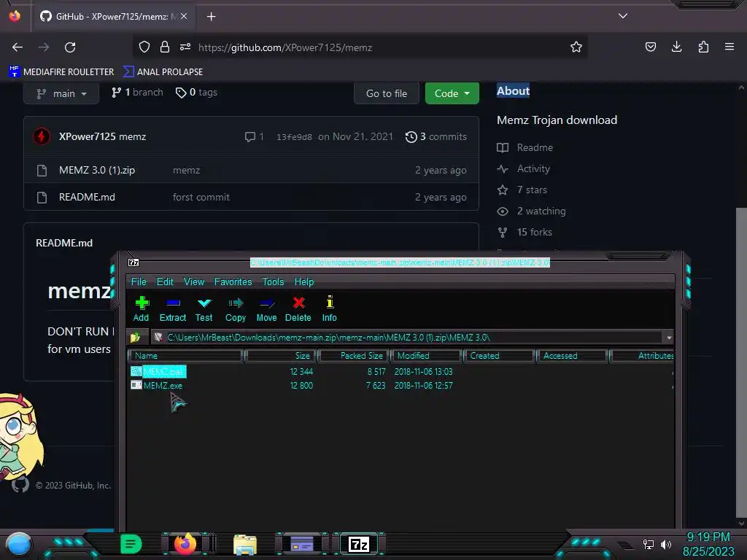Open the main branch dropdown
This screenshot has width=747, height=560.
pyautogui.click(x=61, y=93)
